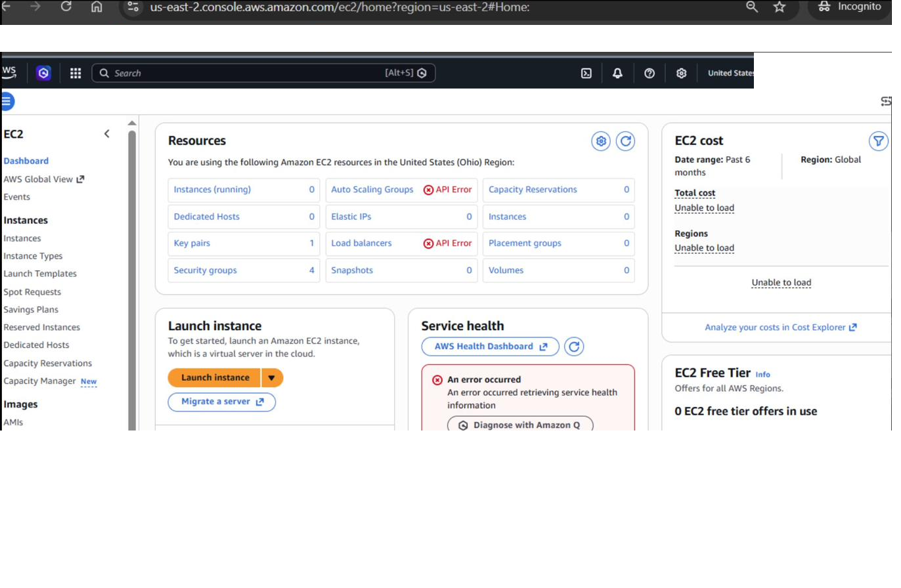Click the sidebar vertical scrollbar
The height and width of the screenshot is (588, 901).
pos(132,280)
